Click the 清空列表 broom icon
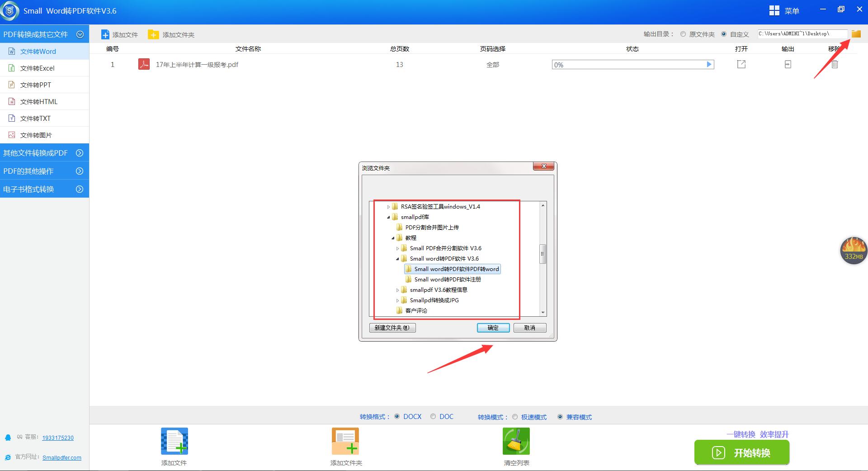Screen dimensions: 868x471 point(516,441)
